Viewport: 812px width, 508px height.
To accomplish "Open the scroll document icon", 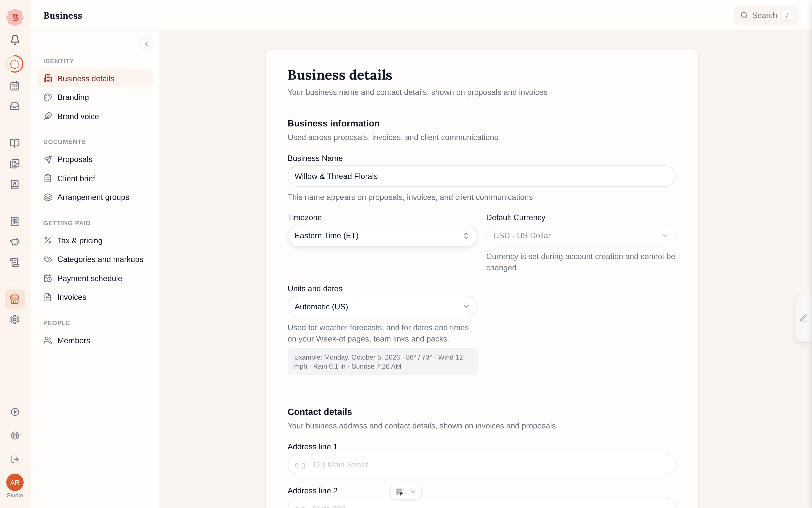I will 15,262.
